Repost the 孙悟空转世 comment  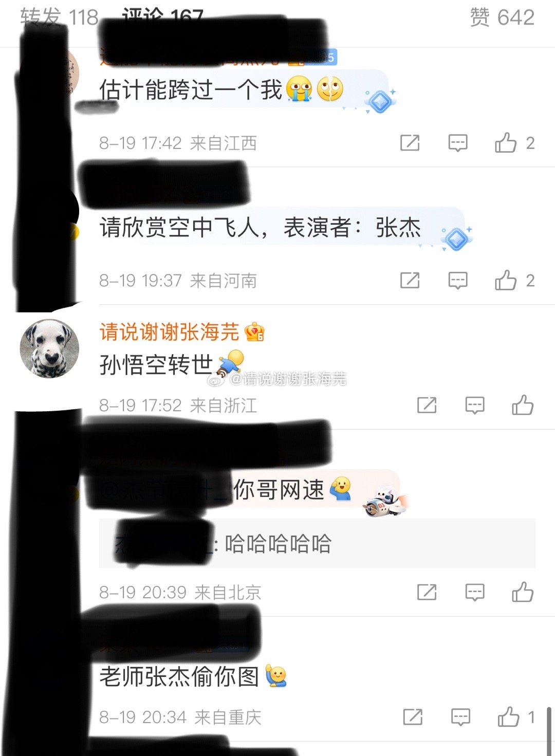427,405
